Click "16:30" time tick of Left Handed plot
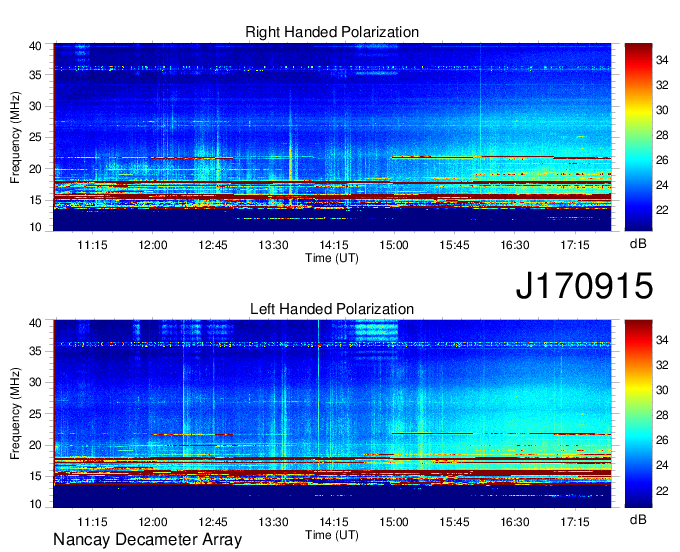Image resolution: width=680 pixels, height=552 pixels. pyautogui.click(x=514, y=522)
